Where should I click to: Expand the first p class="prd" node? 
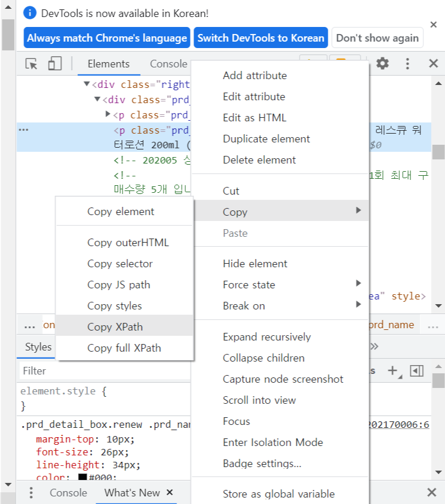[108, 114]
